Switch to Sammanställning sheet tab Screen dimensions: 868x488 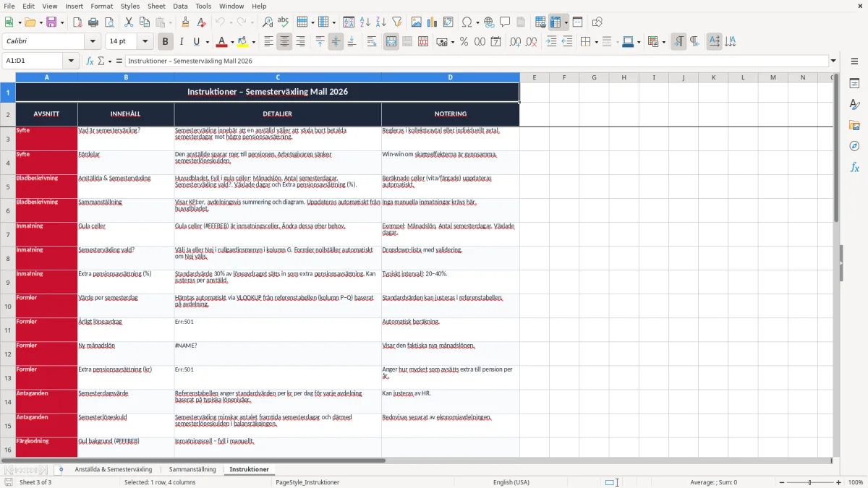[x=192, y=469]
